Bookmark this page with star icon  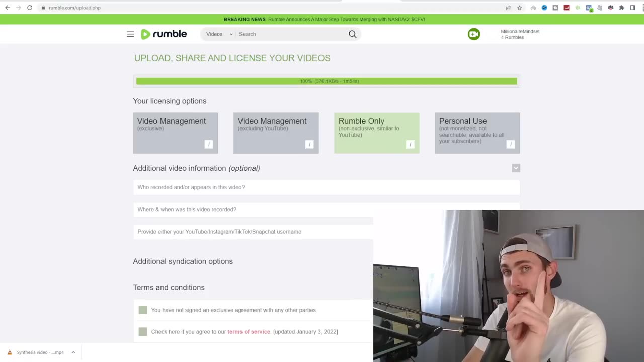520,8
